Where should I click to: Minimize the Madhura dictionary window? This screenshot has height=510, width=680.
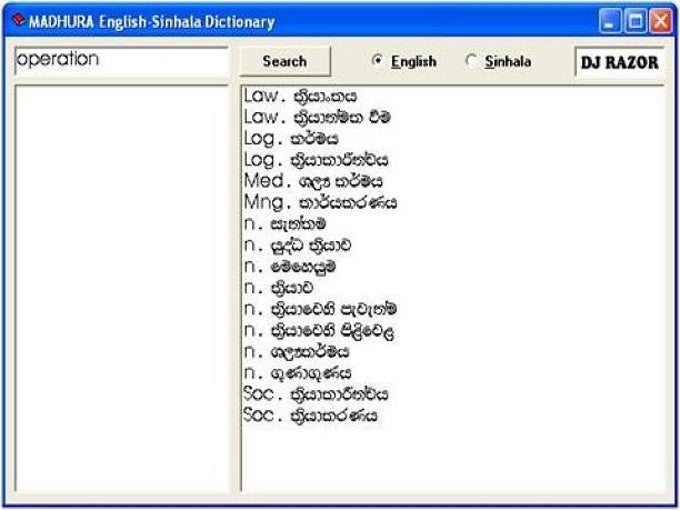[611, 21]
